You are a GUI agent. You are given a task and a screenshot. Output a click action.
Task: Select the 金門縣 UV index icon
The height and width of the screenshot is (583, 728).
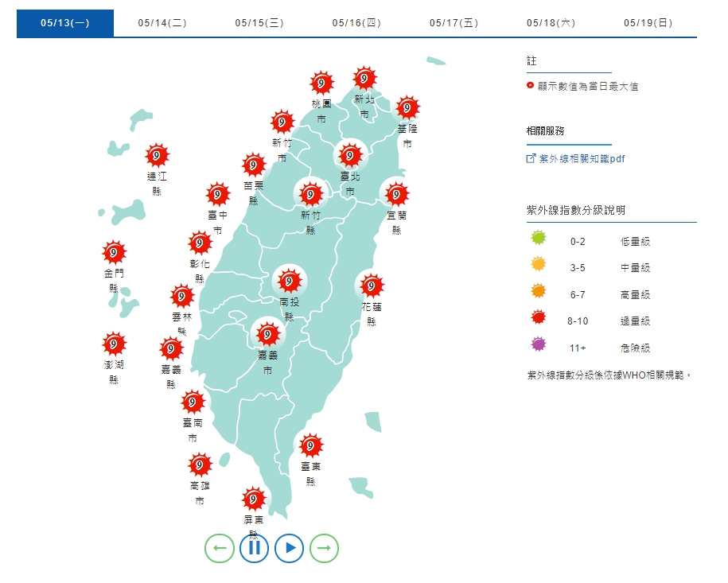coord(115,253)
